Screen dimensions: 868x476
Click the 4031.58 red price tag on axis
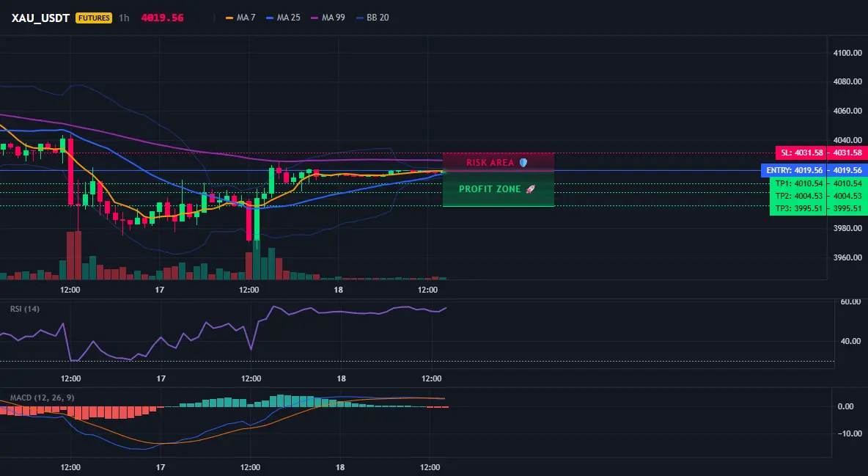(847, 153)
